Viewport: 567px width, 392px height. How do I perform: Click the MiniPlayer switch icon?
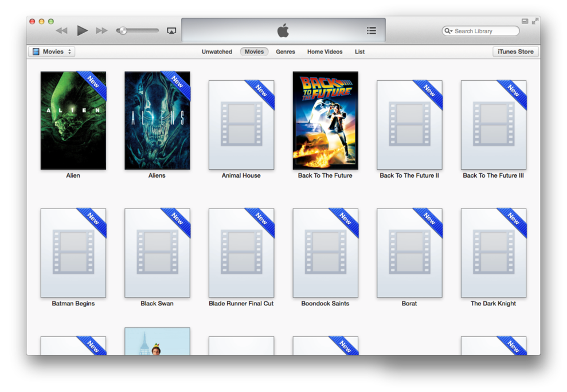pos(525,21)
